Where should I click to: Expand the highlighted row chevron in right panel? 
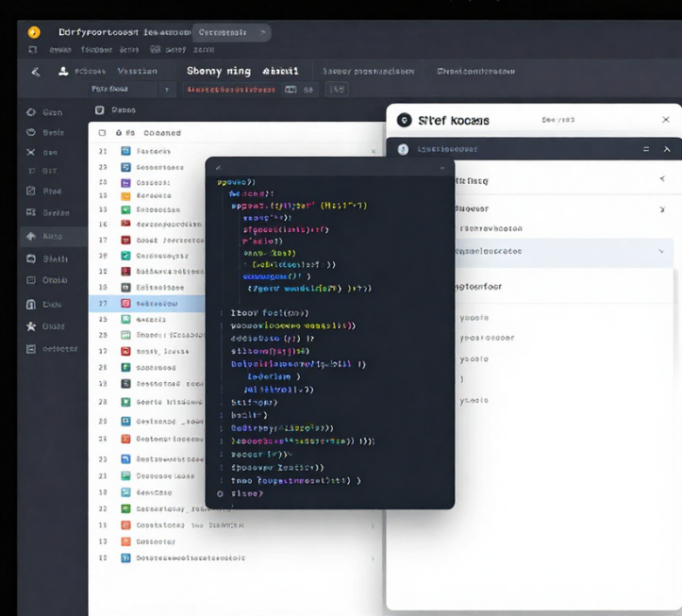(660, 252)
